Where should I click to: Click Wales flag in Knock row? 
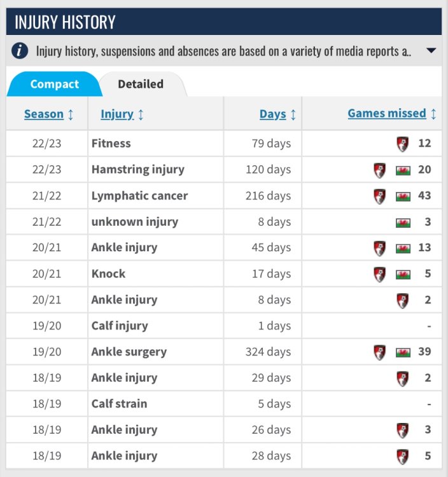point(403,274)
